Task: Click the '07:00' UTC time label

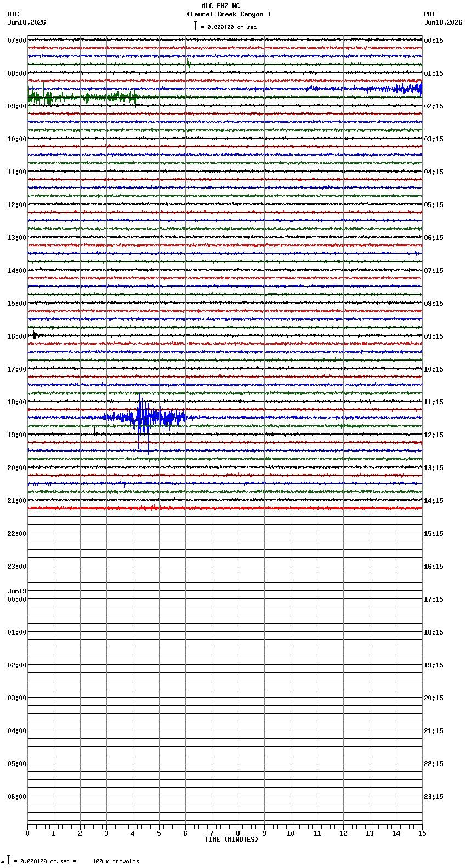Action: click(17, 40)
